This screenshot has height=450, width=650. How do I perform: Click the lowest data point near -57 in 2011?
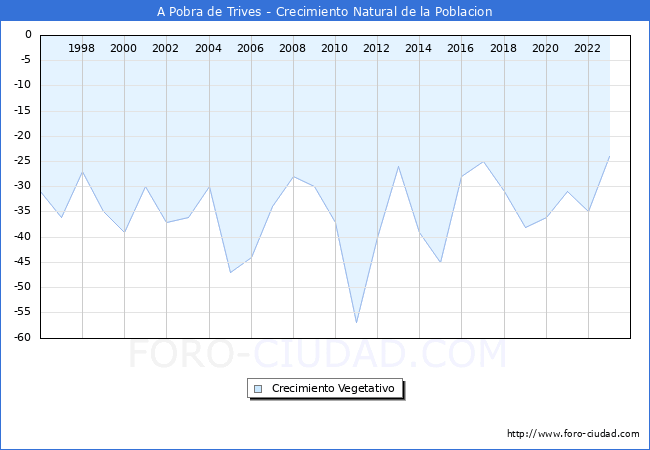click(356, 323)
